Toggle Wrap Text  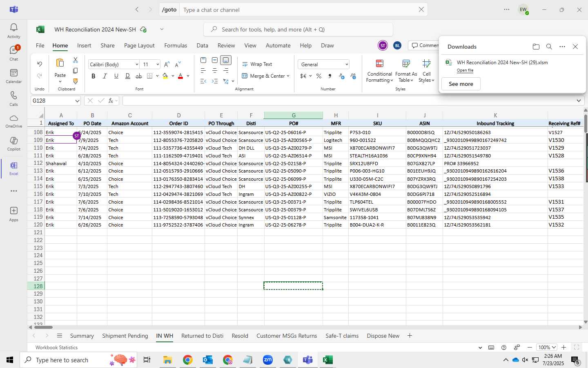tap(257, 64)
